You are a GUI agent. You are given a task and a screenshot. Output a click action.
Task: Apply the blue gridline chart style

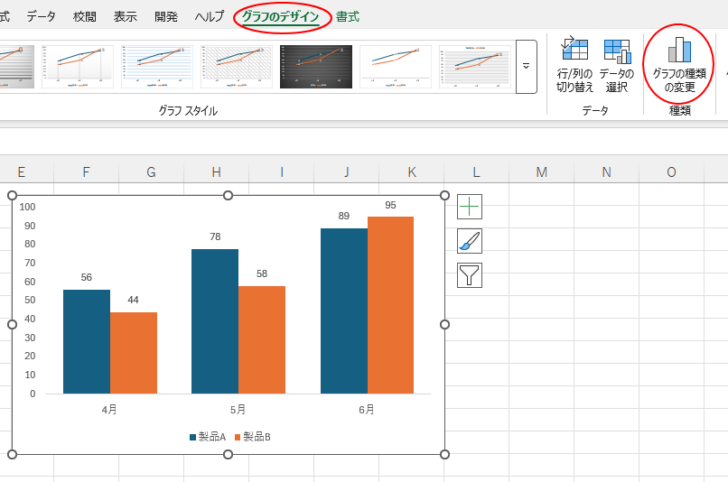[x=157, y=66]
